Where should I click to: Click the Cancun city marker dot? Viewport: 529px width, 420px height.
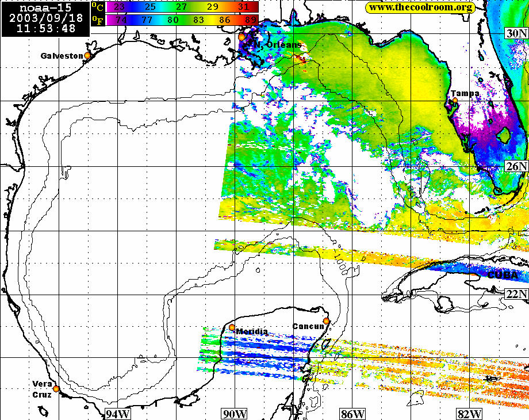coord(326,320)
